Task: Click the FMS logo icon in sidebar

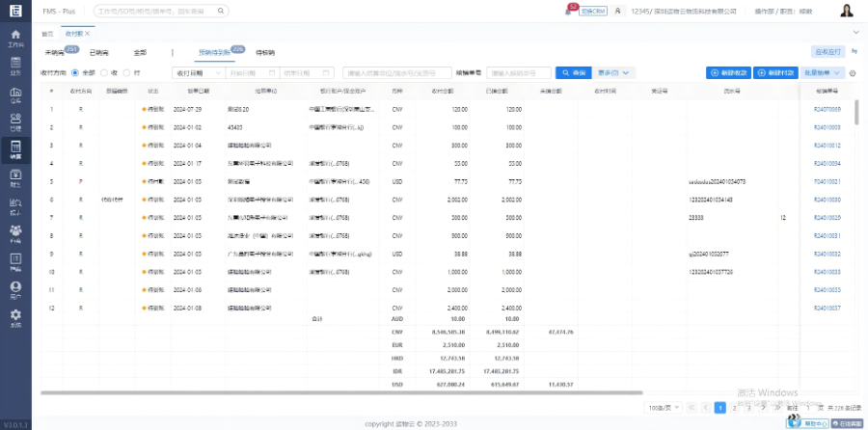Action: click(x=15, y=11)
